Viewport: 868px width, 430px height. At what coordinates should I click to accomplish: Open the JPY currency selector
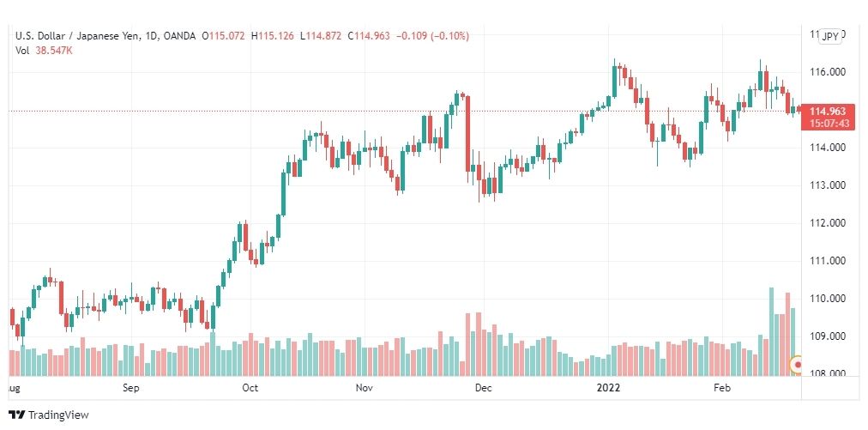(x=829, y=37)
